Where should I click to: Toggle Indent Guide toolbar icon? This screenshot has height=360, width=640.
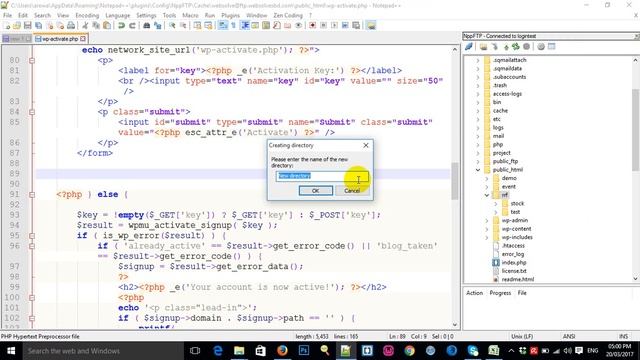pos(245,25)
